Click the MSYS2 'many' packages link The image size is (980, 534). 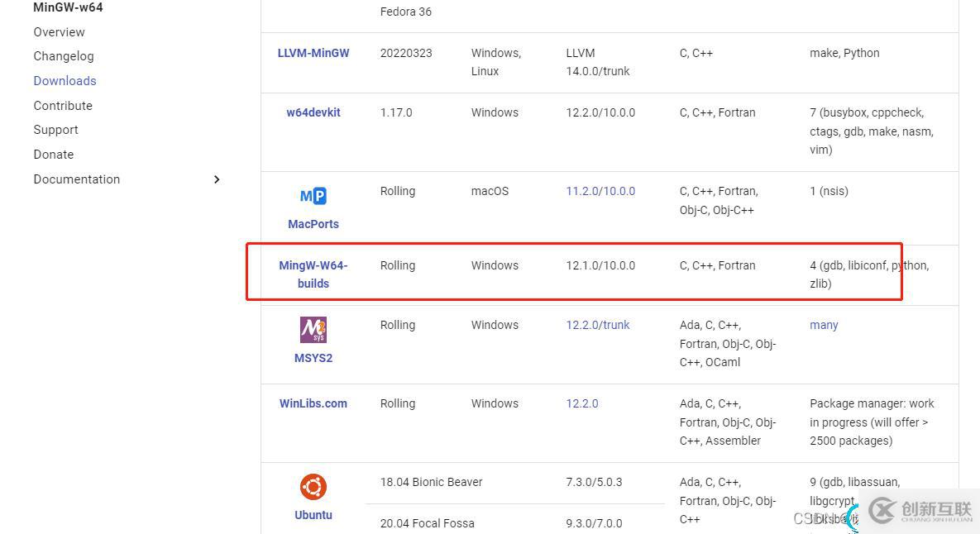tap(824, 325)
